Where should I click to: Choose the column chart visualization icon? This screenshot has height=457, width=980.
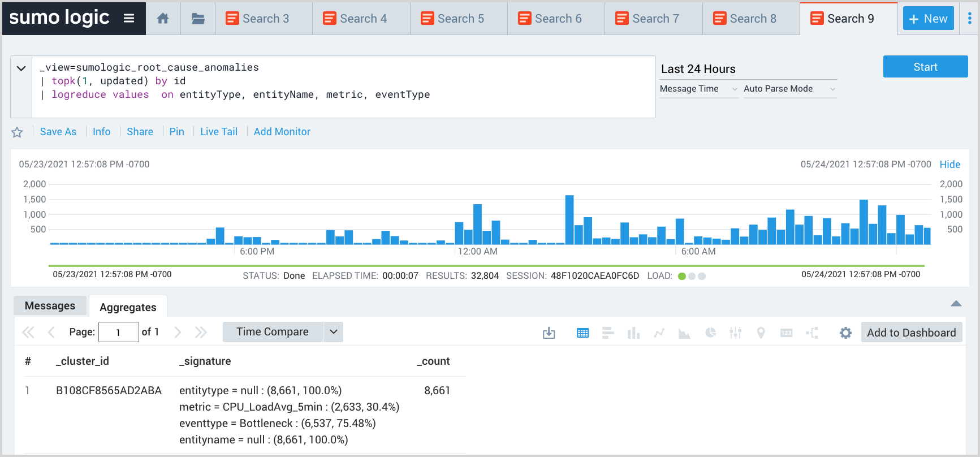[633, 333]
